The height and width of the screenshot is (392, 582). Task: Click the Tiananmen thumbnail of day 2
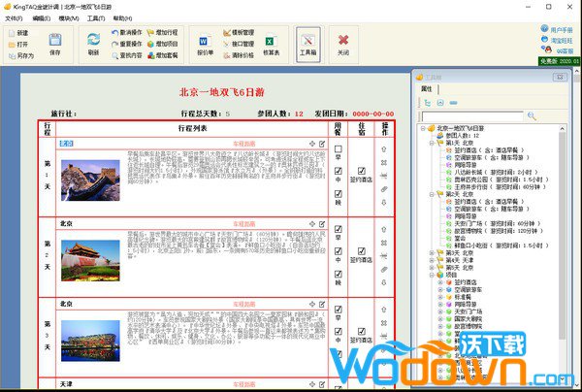click(90, 260)
